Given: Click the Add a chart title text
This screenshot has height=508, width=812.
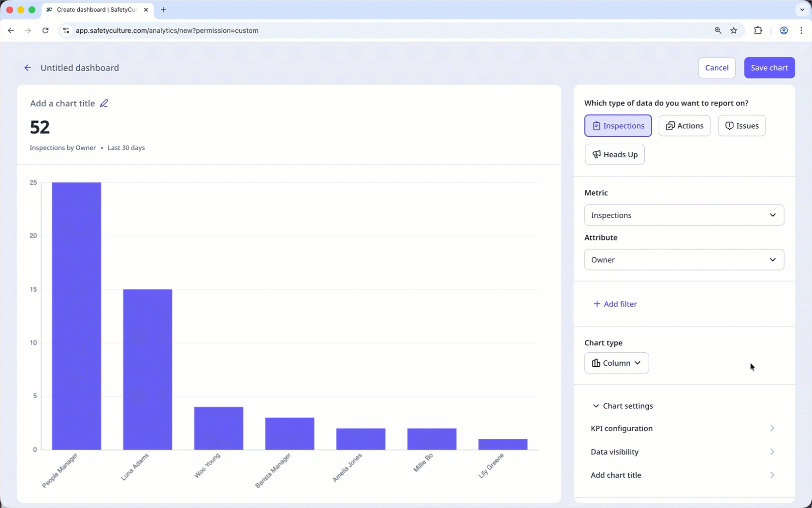Looking at the screenshot, I should [x=62, y=104].
